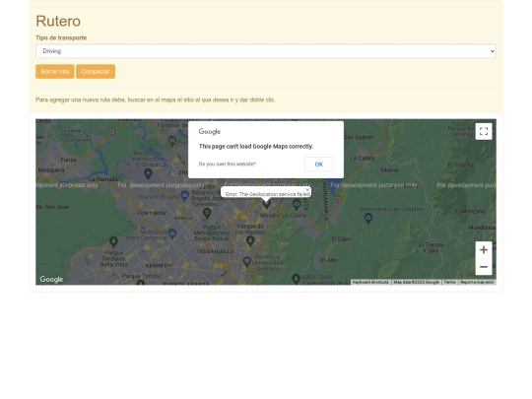532x399 pixels.
Task: Click the 'San Gabriel' map label
Action: click(359, 137)
